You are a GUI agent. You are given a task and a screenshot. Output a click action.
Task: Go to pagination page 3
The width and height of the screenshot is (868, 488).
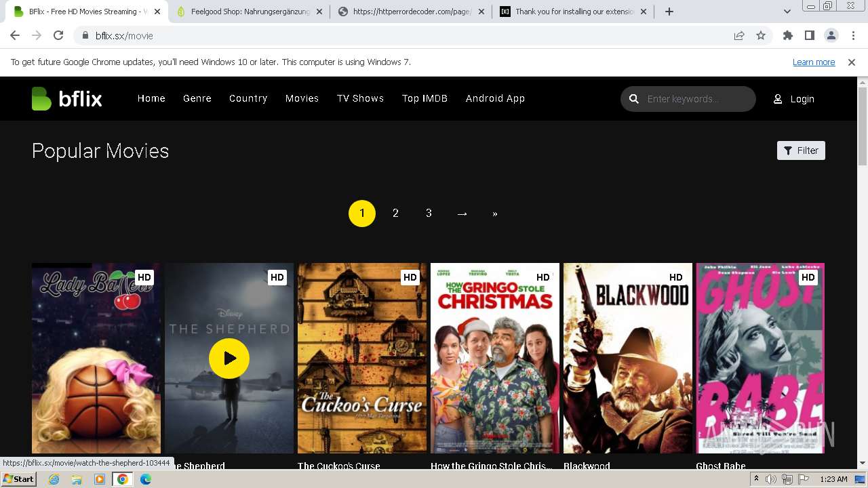[x=429, y=213]
